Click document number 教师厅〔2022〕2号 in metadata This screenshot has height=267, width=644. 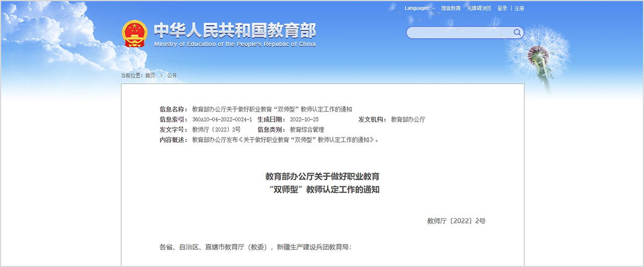click(x=216, y=130)
